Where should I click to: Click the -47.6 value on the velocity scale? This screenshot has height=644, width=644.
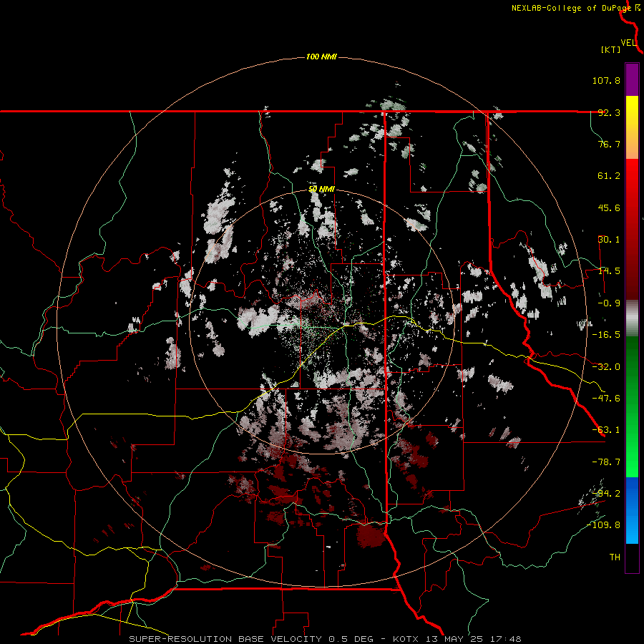(x=606, y=399)
